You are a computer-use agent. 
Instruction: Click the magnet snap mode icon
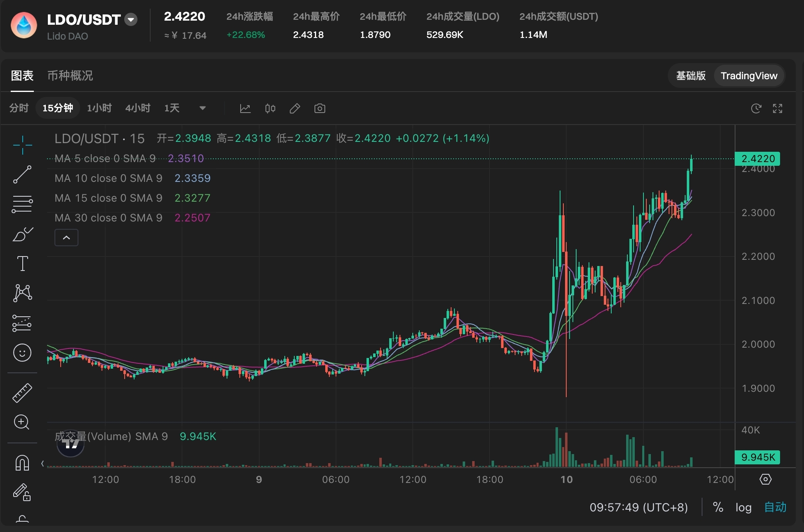22,463
